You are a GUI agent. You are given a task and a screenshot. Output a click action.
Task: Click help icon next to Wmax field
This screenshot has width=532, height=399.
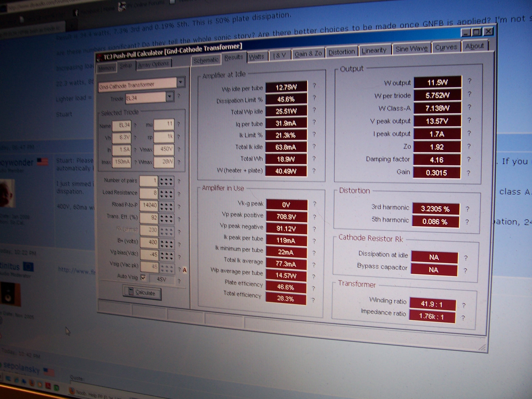pyautogui.click(x=179, y=162)
